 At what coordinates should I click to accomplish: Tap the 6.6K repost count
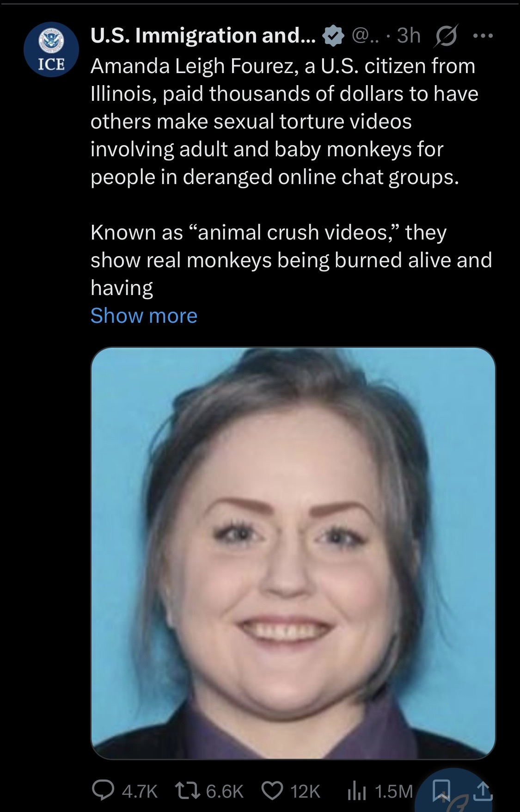(225, 791)
